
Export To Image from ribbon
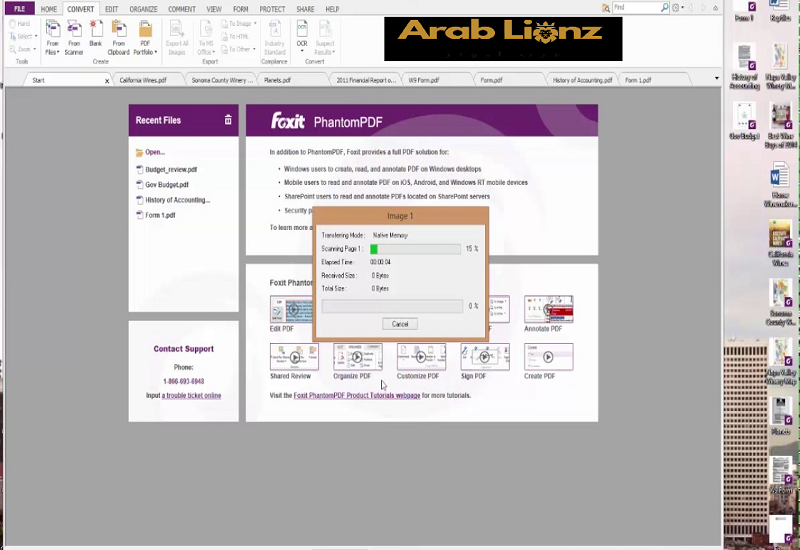click(x=237, y=23)
